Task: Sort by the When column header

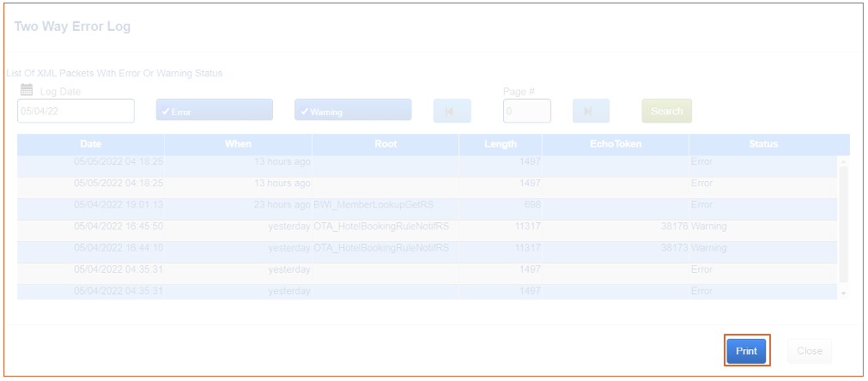Action: click(x=238, y=144)
